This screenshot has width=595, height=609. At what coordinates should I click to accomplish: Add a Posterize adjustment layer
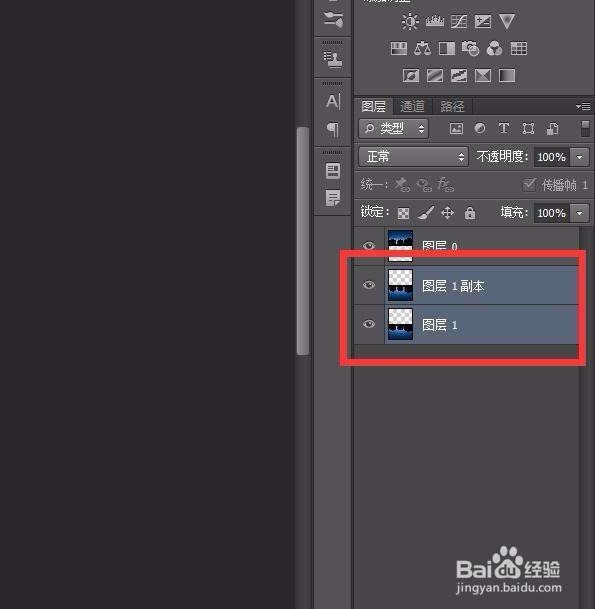pos(435,76)
